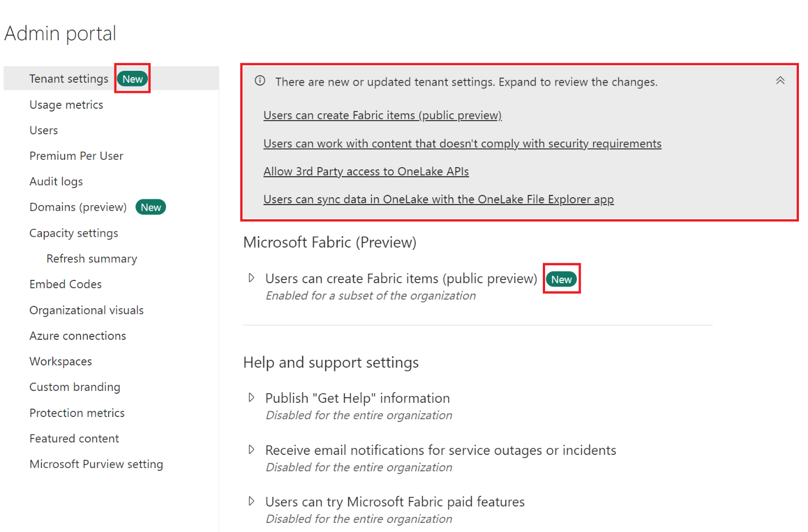Open Organizational visuals
This screenshot has height=532, width=808.
tap(87, 310)
